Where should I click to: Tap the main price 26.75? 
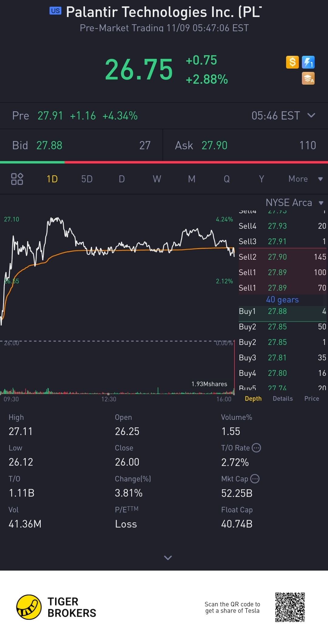click(x=139, y=70)
